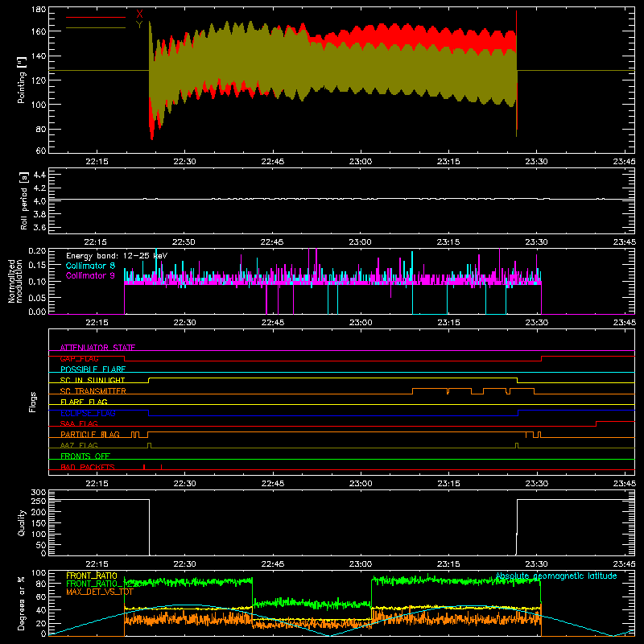Click the PARTICLE_FLAG label

click(x=90, y=435)
